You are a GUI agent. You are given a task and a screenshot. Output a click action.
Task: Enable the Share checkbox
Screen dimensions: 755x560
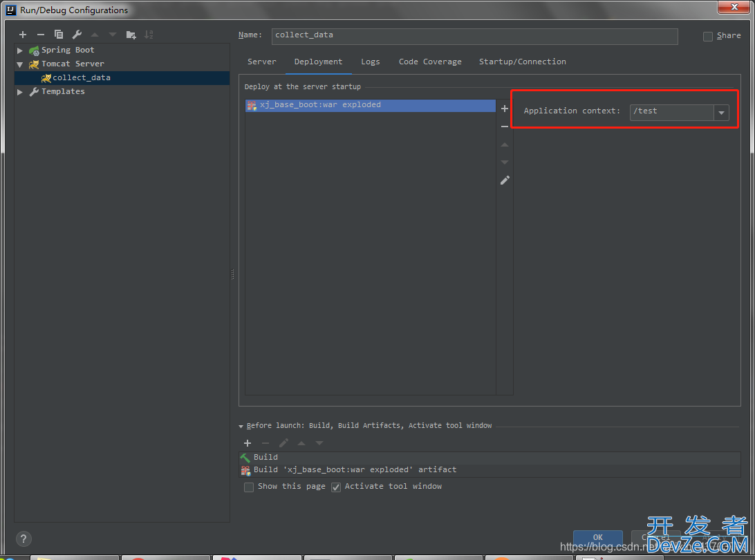click(x=708, y=36)
